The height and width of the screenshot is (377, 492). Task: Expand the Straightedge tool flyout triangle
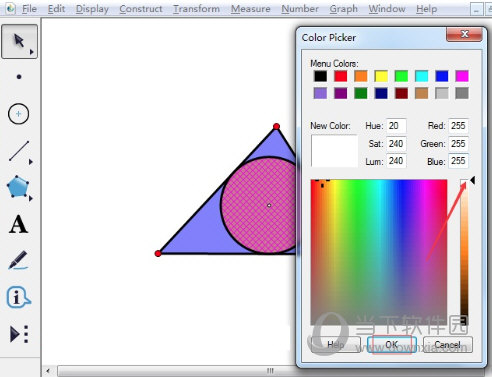pyautogui.click(x=31, y=162)
